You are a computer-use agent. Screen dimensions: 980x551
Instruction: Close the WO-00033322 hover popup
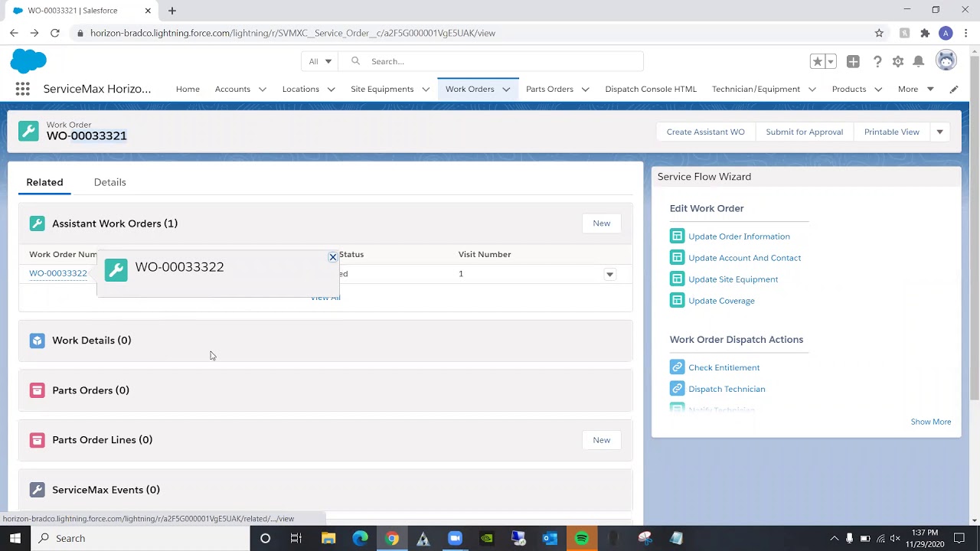point(332,257)
